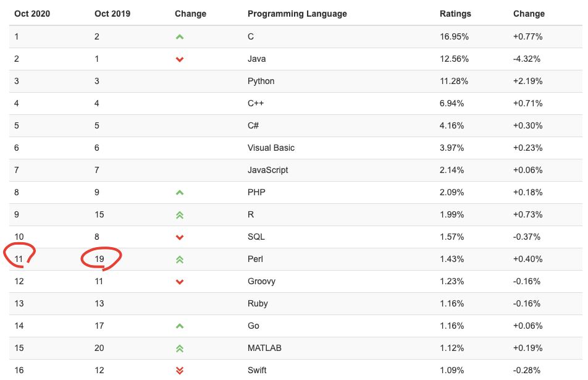Viewport: 588px width, 380px height.
Task: Click the green up arrow in Go row
Action: (x=180, y=326)
